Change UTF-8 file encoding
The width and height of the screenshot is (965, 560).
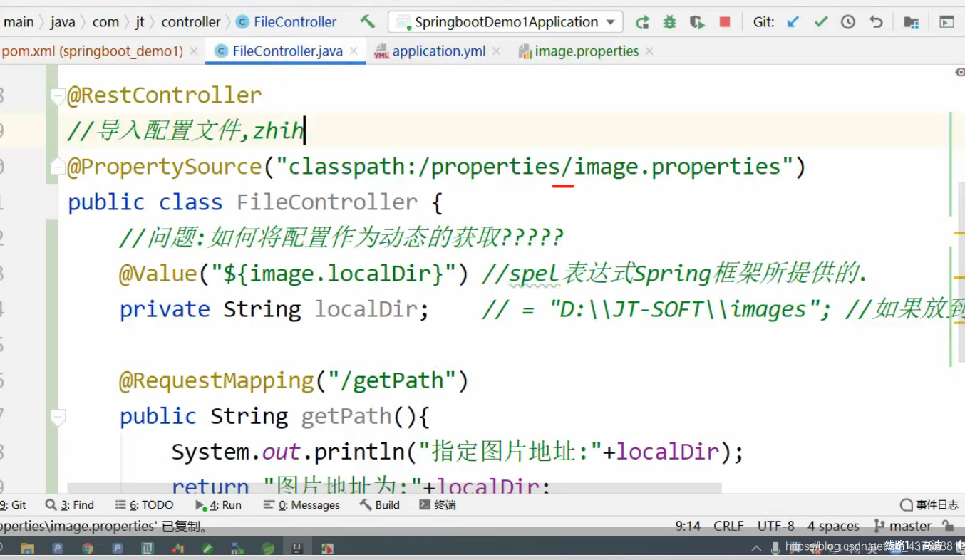775,526
